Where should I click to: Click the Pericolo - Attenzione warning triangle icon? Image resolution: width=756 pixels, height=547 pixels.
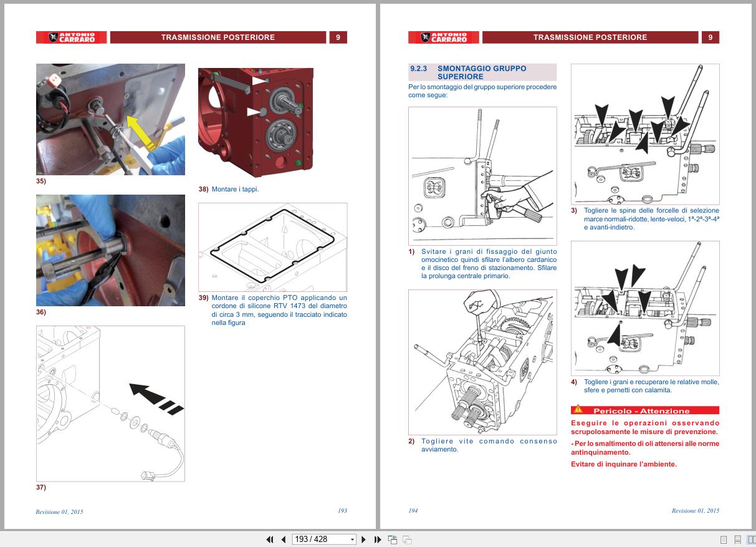[578, 410]
